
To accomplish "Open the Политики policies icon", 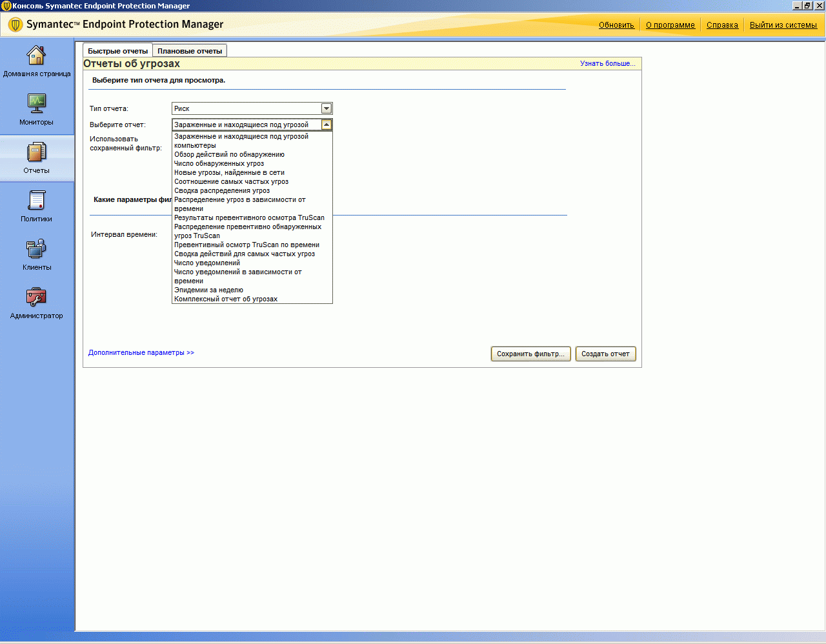I will pos(36,200).
